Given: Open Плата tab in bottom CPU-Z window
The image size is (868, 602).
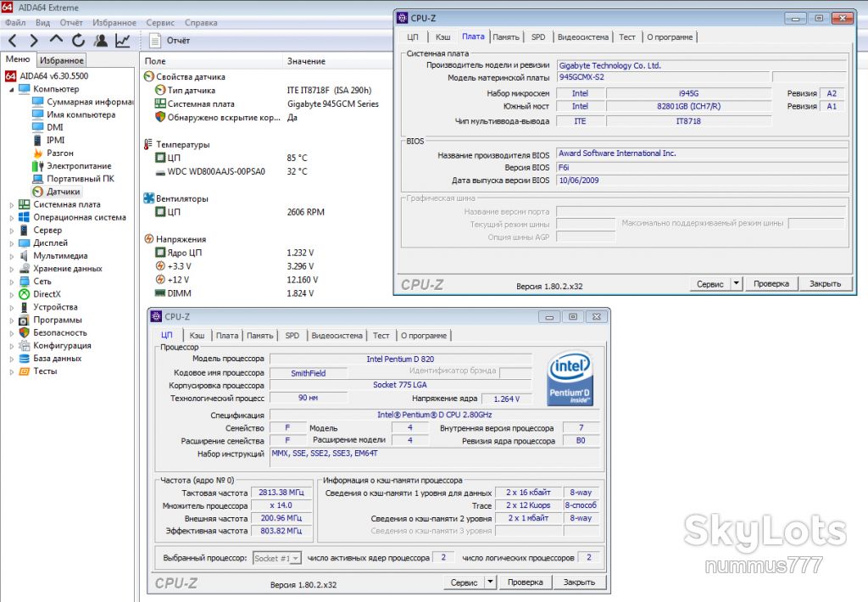Looking at the screenshot, I should (x=227, y=336).
